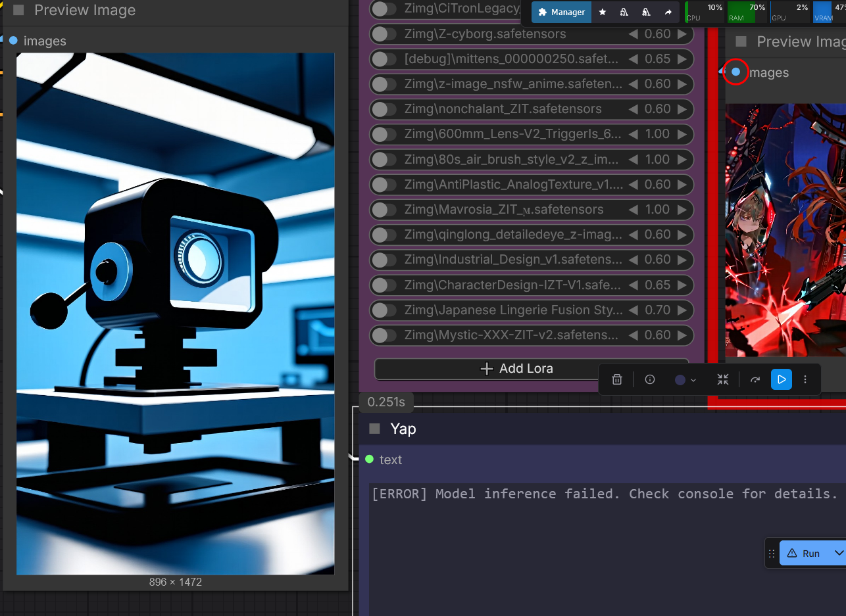
Task: Open node info with the circled-i icon
Action: [x=650, y=379]
